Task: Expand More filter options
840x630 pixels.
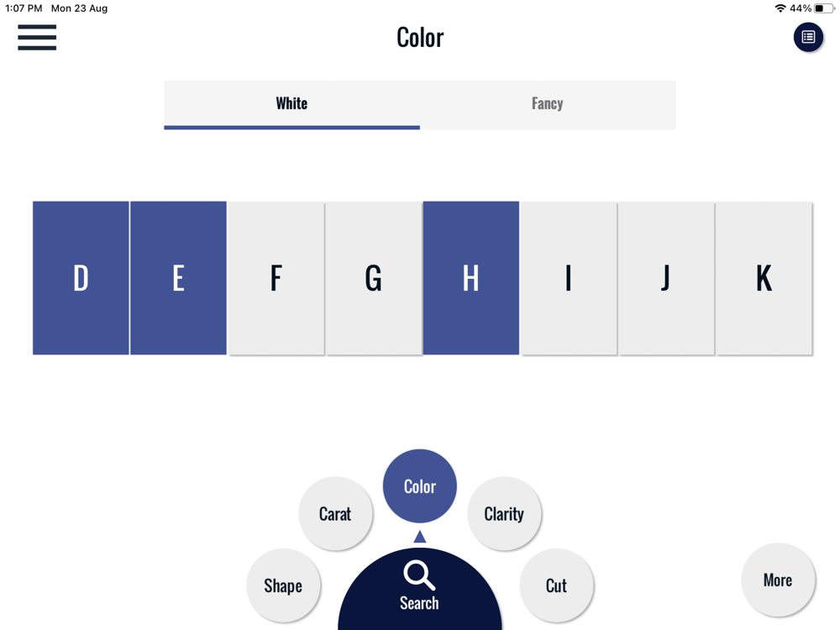Action: pos(778,580)
